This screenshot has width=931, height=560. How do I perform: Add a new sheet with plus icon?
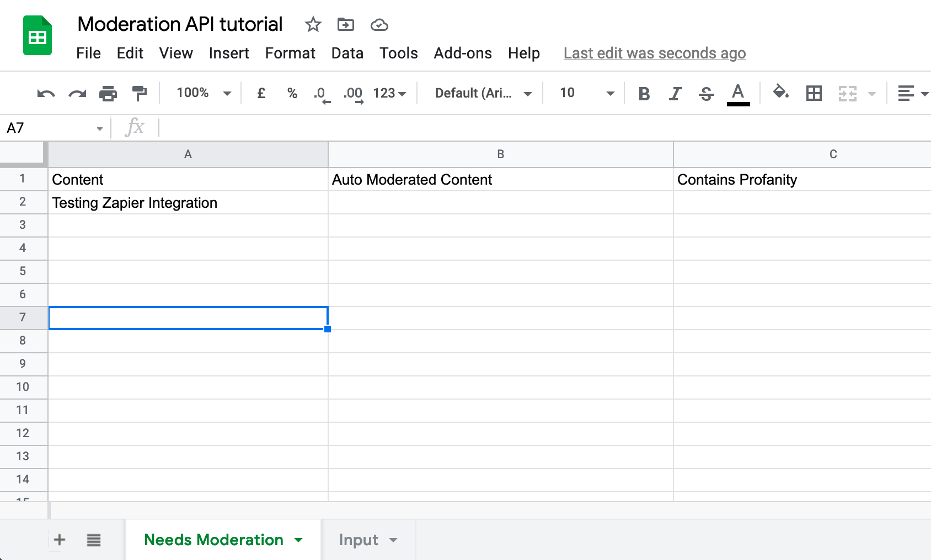click(x=60, y=540)
